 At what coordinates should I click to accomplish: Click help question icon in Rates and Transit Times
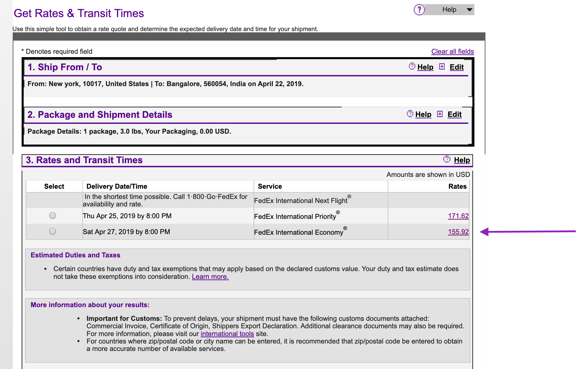click(x=447, y=159)
